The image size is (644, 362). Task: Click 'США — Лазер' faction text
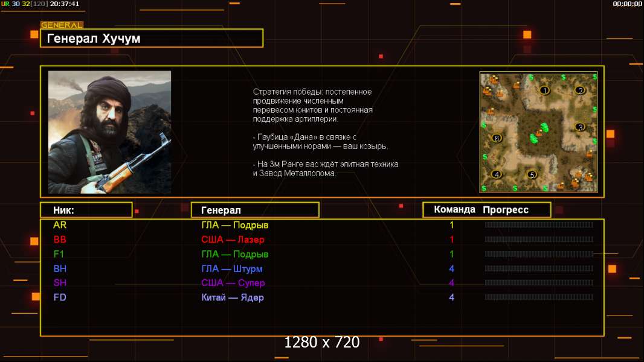point(233,240)
